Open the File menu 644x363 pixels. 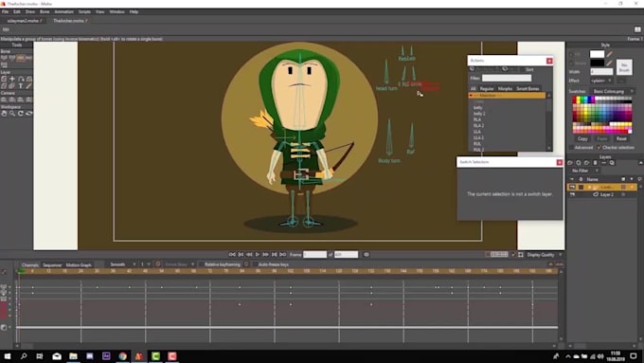6,12
